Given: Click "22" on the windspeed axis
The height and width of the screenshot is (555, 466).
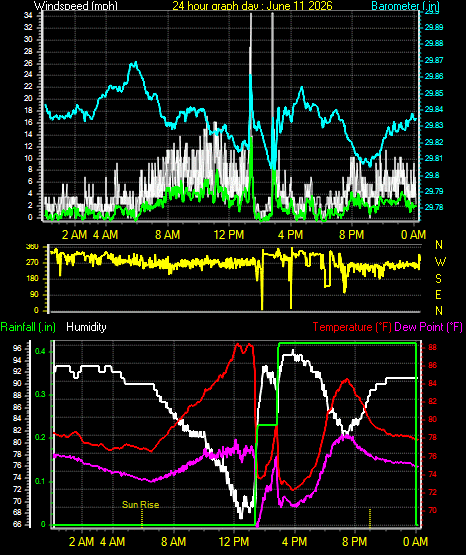Looking at the screenshot, I should [28, 87].
